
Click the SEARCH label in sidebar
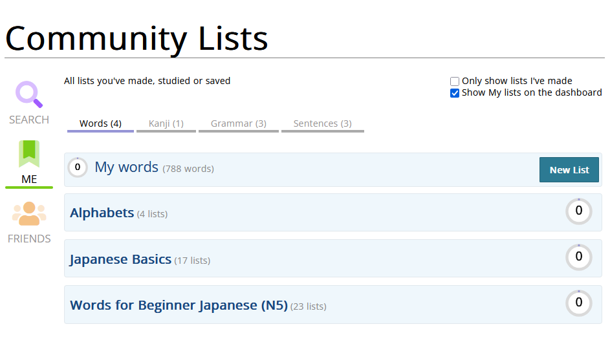point(29,120)
